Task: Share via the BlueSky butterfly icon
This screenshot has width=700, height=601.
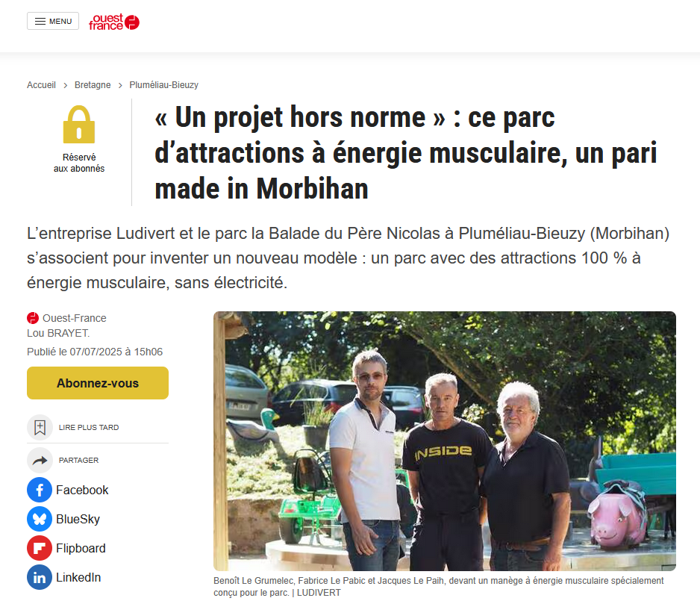Action: [x=40, y=519]
